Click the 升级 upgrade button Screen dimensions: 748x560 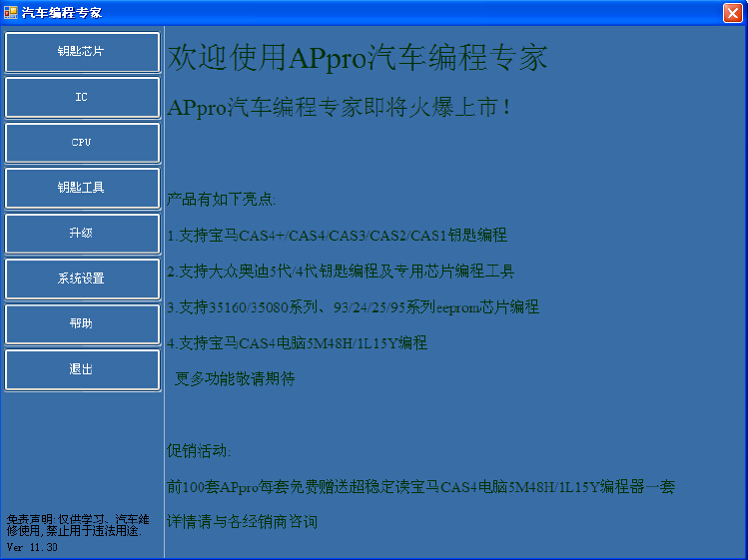pyautogui.click(x=82, y=234)
